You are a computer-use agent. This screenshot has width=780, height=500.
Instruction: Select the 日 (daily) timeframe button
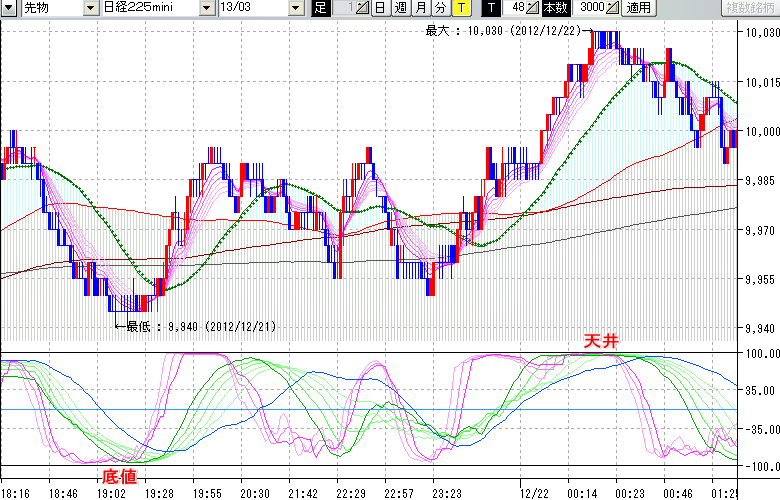point(380,8)
